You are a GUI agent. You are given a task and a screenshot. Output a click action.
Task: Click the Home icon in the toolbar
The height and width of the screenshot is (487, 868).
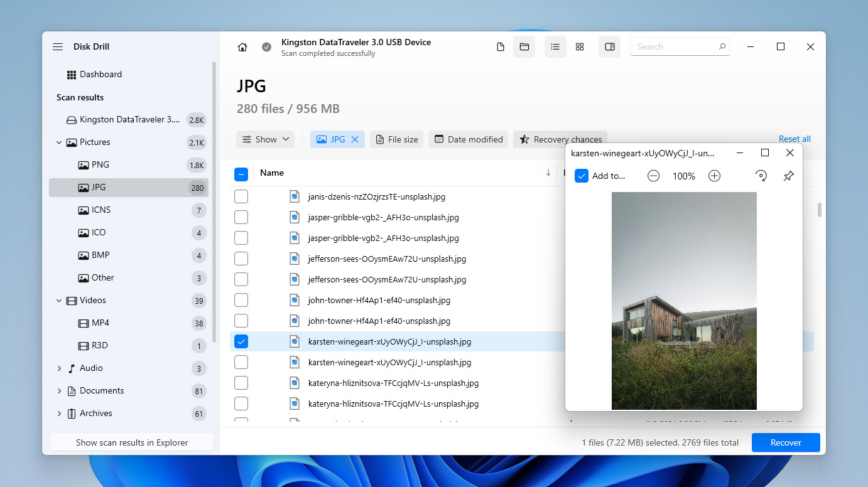click(x=242, y=47)
